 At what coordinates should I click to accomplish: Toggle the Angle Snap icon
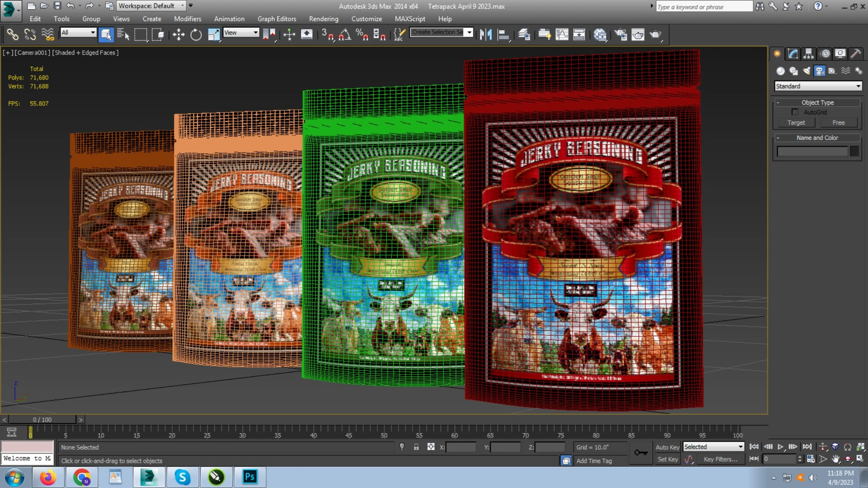coord(345,35)
